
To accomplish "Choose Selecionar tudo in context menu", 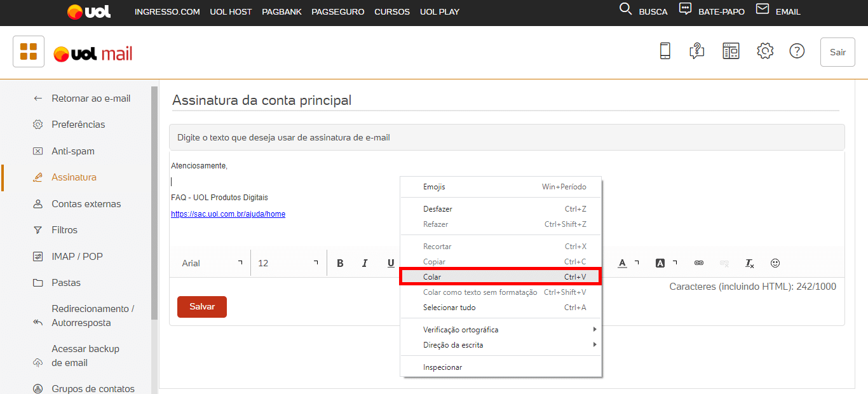I will point(501,308).
